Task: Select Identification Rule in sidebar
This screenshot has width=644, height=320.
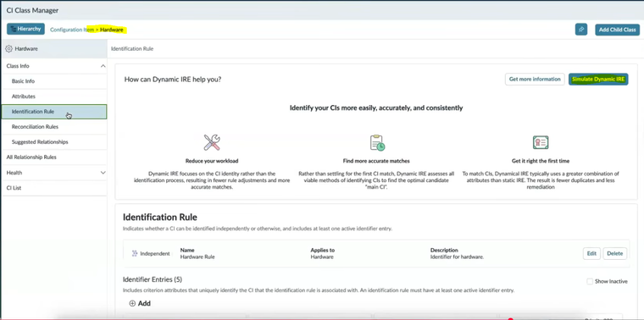Action: 53,112
